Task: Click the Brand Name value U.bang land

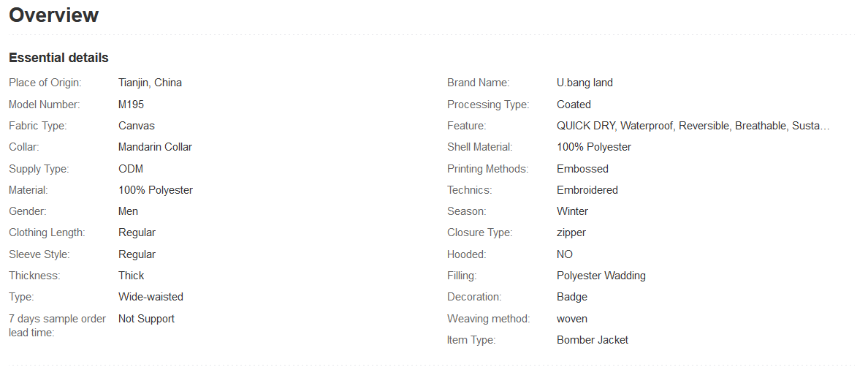Action: 585,83
